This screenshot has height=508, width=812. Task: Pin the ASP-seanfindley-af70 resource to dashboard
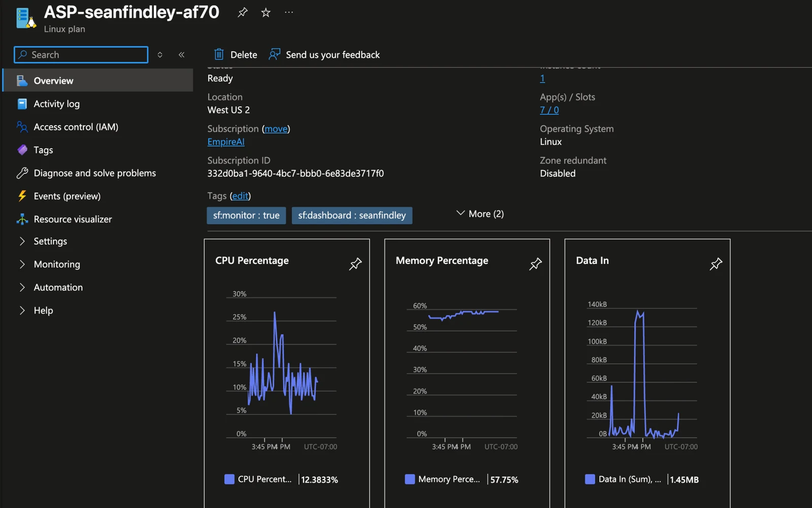(x=243, y=12)
